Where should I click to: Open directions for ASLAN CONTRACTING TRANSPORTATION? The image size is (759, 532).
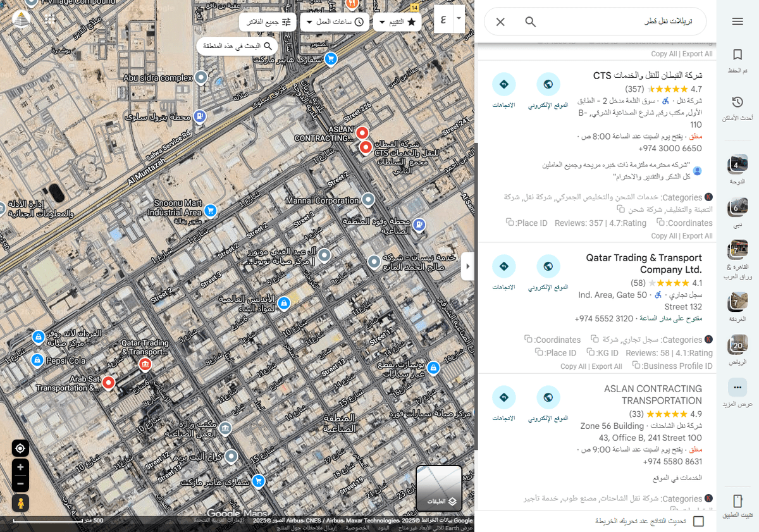pos(504,397)
